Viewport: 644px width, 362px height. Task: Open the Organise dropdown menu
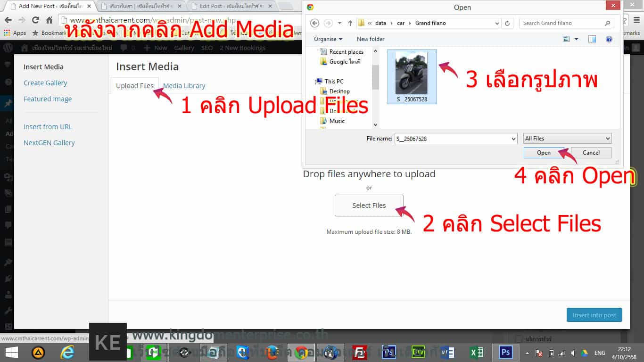(x=328, y=39)
